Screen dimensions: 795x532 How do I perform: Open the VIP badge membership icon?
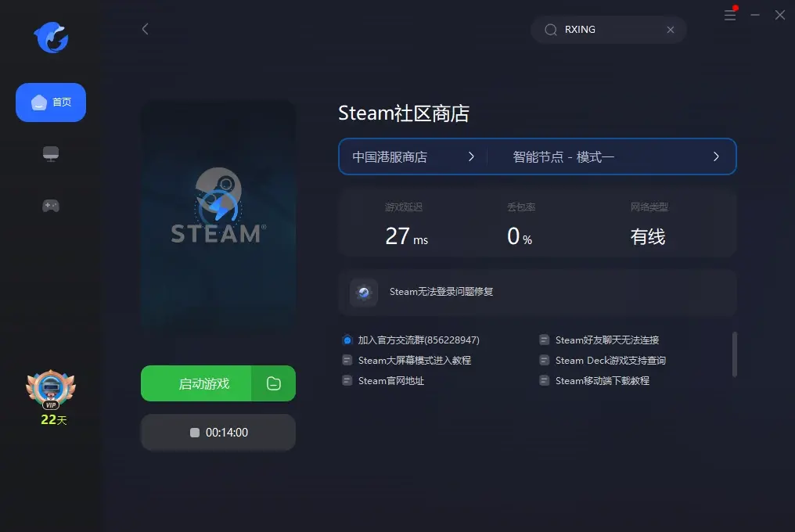(51, 390)
